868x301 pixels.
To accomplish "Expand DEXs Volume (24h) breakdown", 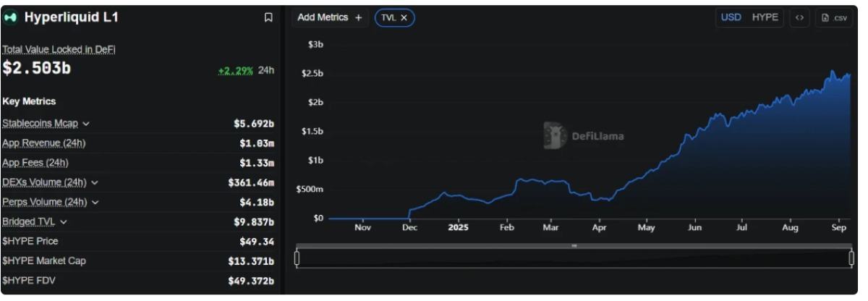I will pos(95,182).
